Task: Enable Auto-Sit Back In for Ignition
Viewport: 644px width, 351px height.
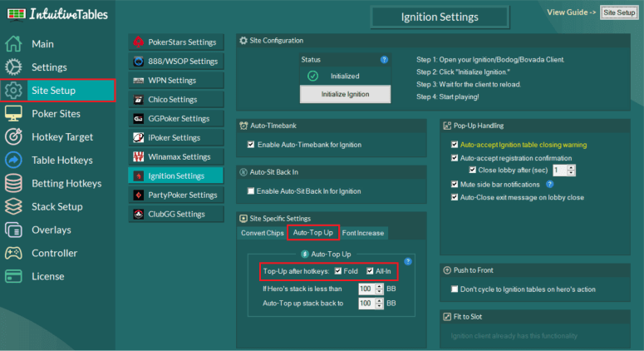Action: click(250, 191)
